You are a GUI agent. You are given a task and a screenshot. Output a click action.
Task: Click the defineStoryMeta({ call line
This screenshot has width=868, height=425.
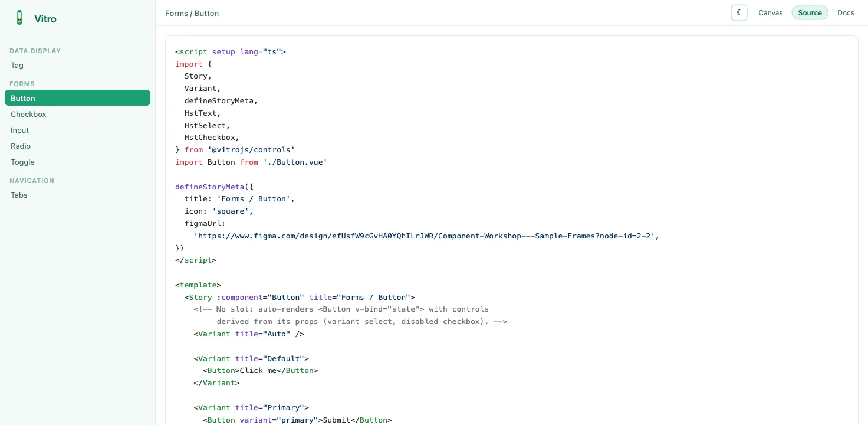[x=214, y=187]
